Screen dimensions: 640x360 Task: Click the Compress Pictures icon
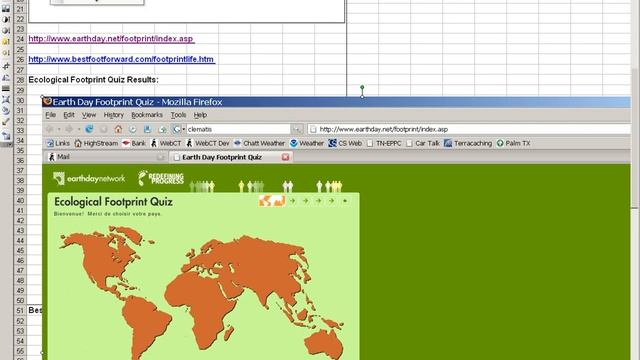6,99
